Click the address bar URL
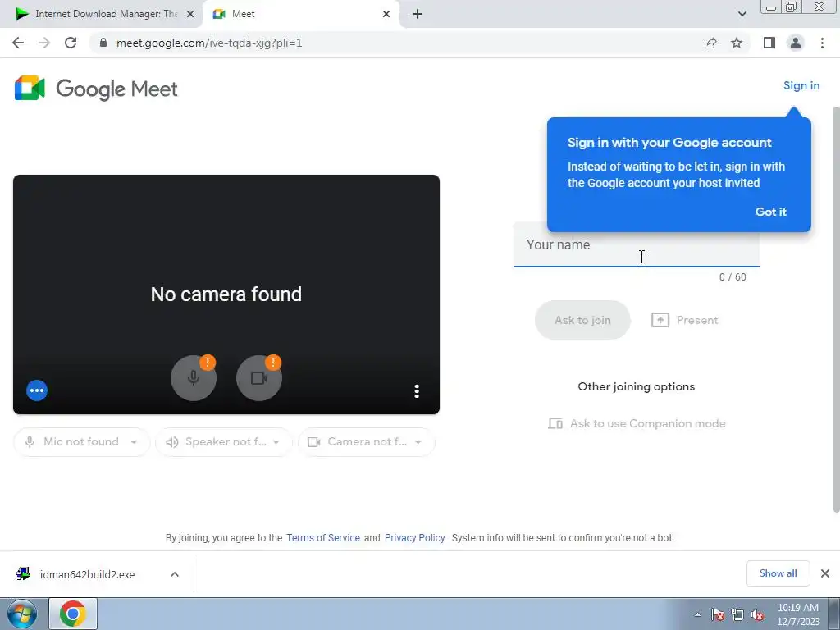840x630 pixels. [x=209, y=43]
